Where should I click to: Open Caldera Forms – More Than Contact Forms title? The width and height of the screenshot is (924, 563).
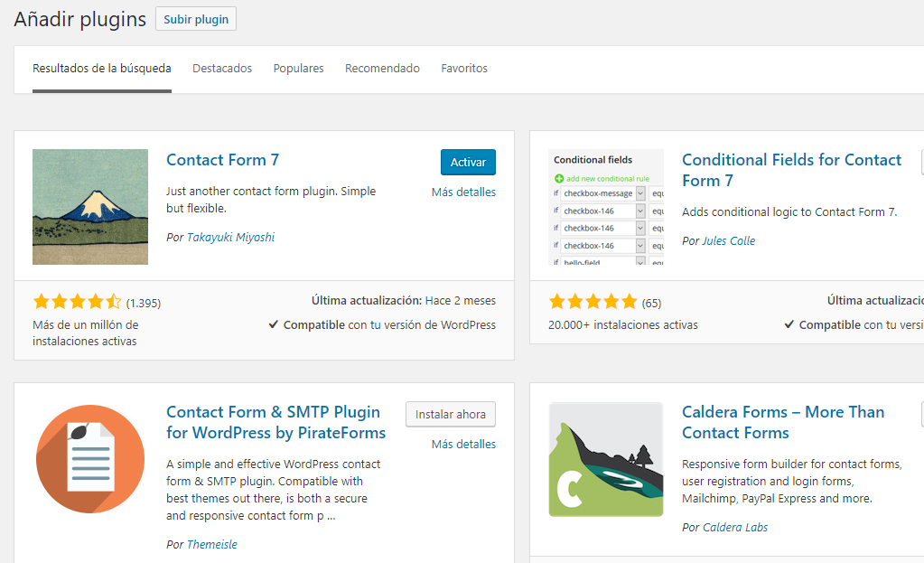pyautogui.click(x=783, y=422)
